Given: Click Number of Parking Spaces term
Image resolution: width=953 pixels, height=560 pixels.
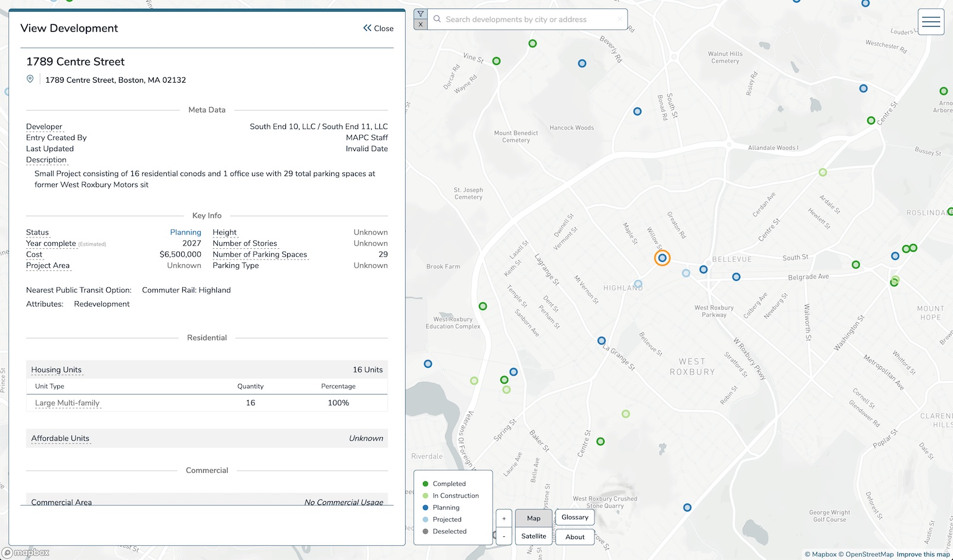Looking at the screenshot, I should pyautogui.click(x=260, y=255).
